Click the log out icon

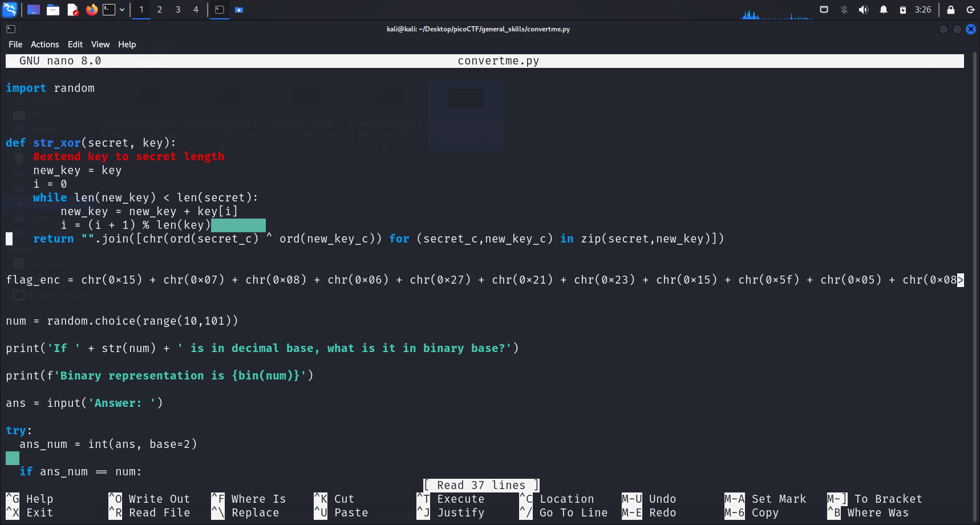tap(970, 10)
